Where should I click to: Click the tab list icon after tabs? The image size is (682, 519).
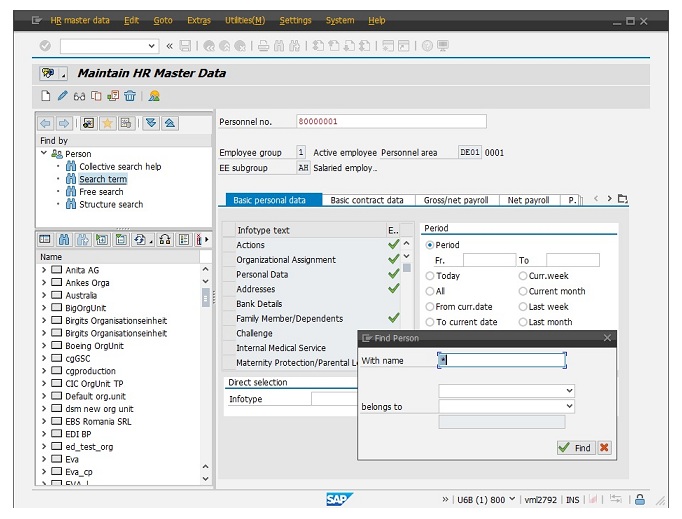click(x=623, y=199)
